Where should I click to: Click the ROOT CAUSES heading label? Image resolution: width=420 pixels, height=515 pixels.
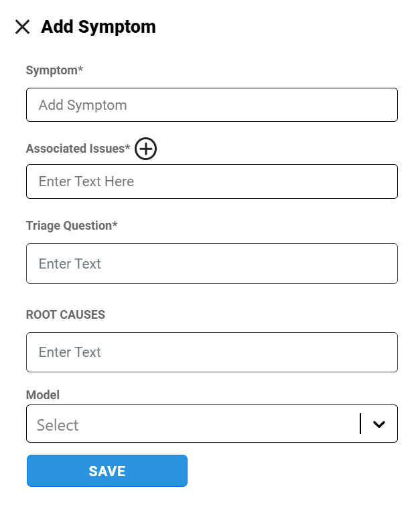[66, 315]
